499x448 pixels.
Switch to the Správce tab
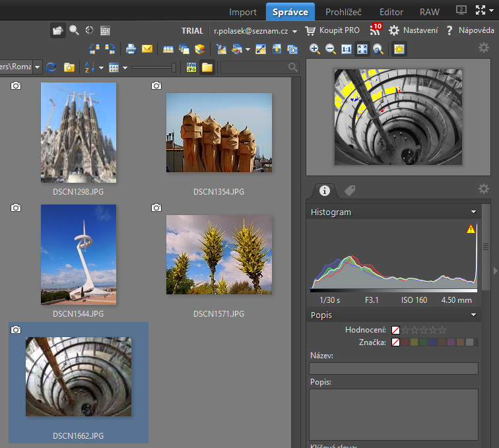coord(290,12)
